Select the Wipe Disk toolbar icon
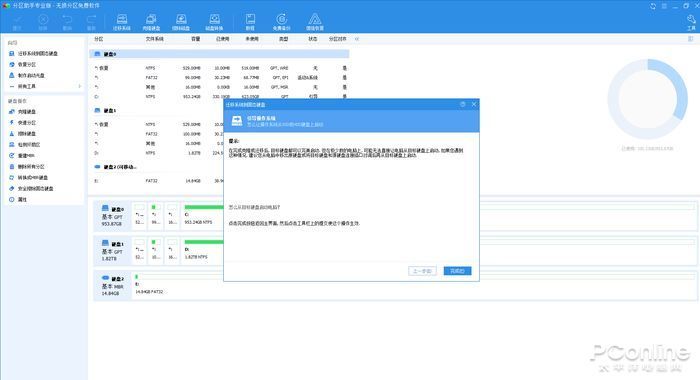Screen dimensions: 700x380 click(181, 22)
